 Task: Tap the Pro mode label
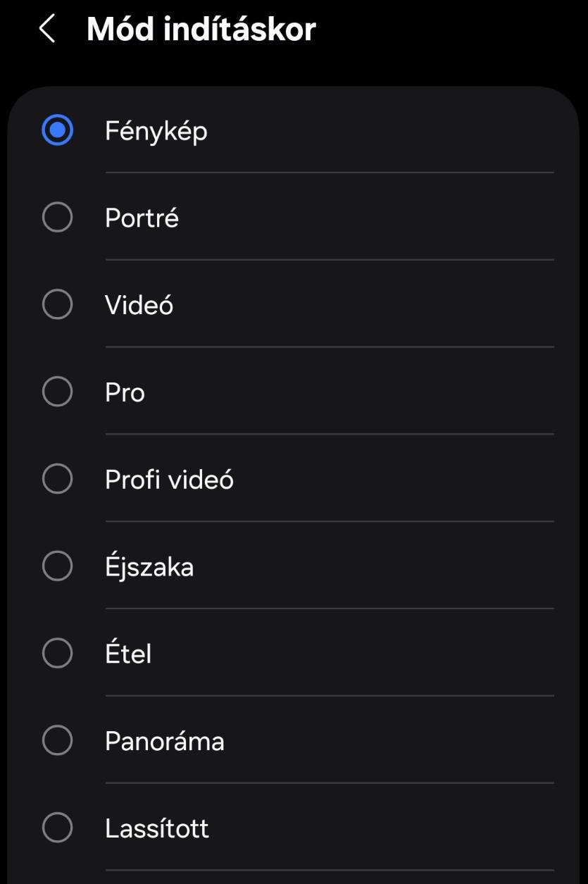125,392
